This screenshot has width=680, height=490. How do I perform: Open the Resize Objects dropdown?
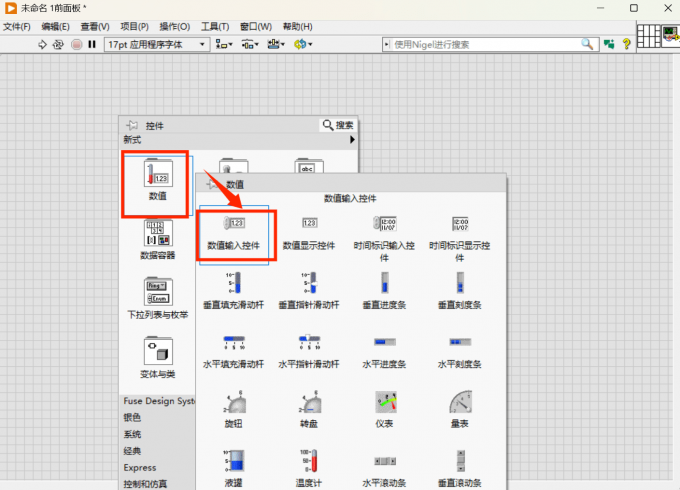tap(276, 44)
